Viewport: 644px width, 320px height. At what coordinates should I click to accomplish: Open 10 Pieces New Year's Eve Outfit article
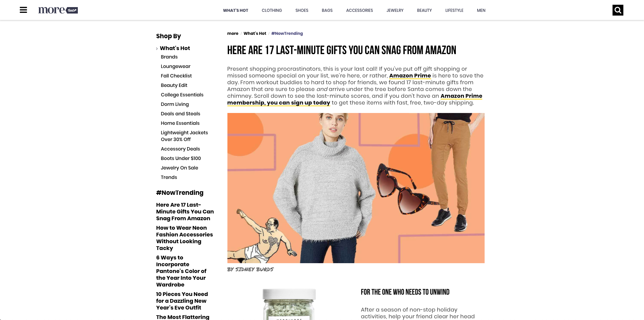(x=182, y=301)
